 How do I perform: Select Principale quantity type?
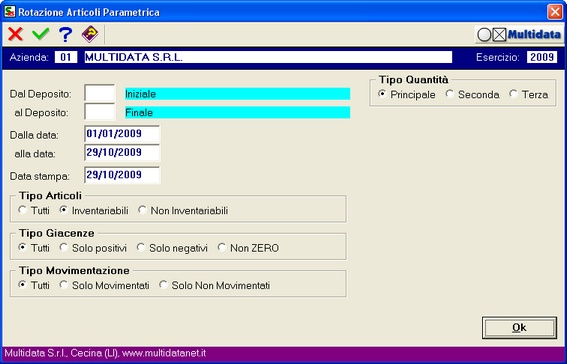[x=406, y=95]
